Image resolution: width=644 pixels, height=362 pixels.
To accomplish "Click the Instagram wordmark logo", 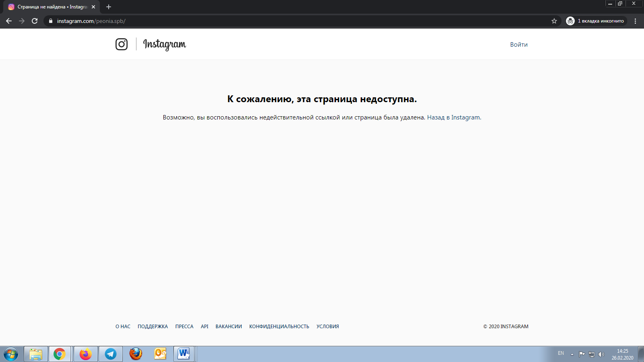I will (165, 45).
